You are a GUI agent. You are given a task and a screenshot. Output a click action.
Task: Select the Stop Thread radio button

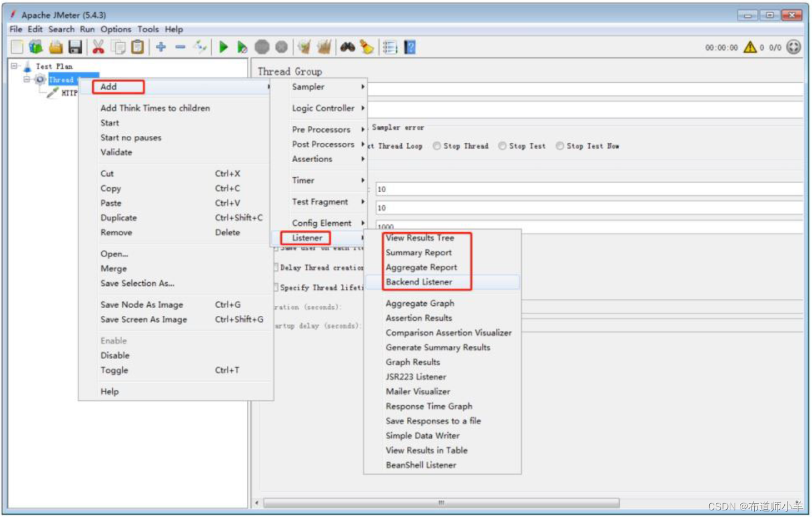437,146
